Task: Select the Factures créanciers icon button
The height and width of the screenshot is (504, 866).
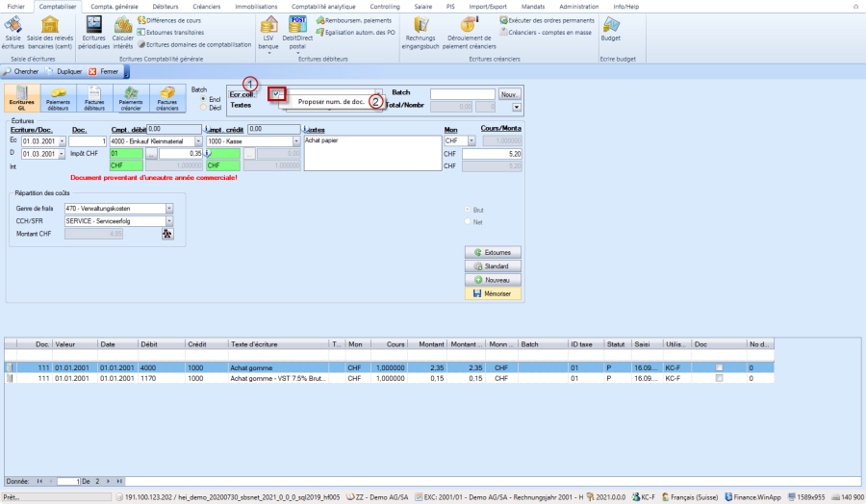Action: [x=167, y=98]
